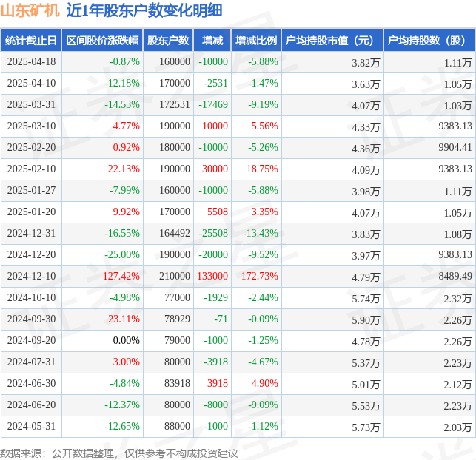Image resolution: width=476 pixels, height=460 pixels.
Task: Click the change value -25508
Action: click(213, 233)
